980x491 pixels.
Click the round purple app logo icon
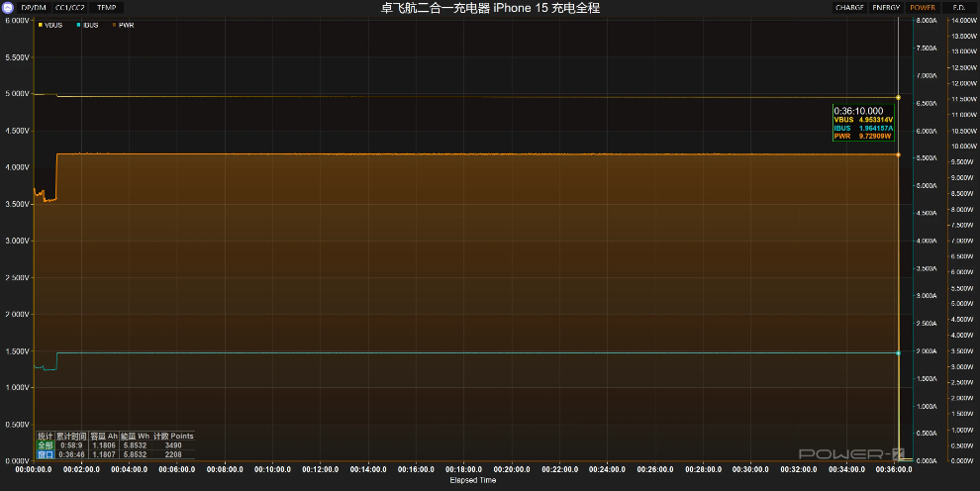8,8
